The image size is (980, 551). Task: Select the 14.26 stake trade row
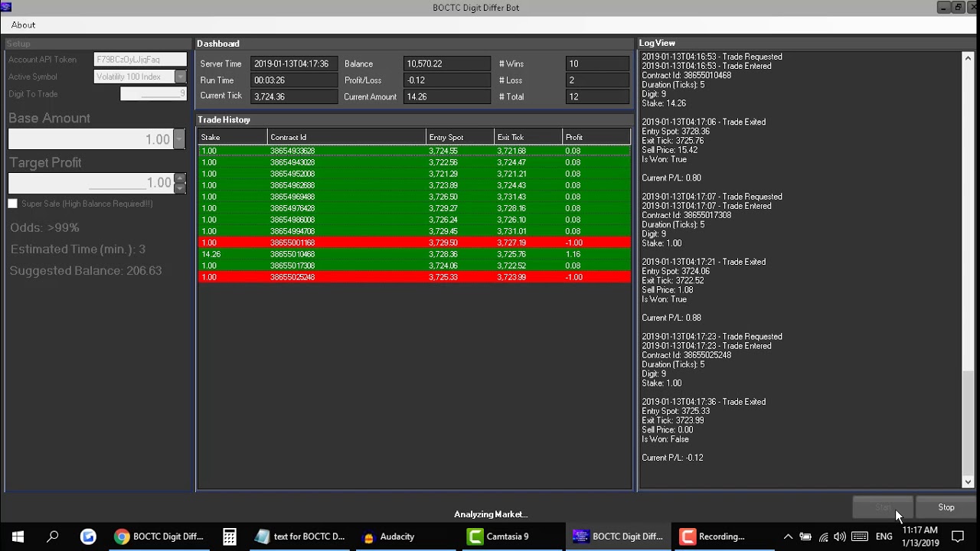[414, 254]
